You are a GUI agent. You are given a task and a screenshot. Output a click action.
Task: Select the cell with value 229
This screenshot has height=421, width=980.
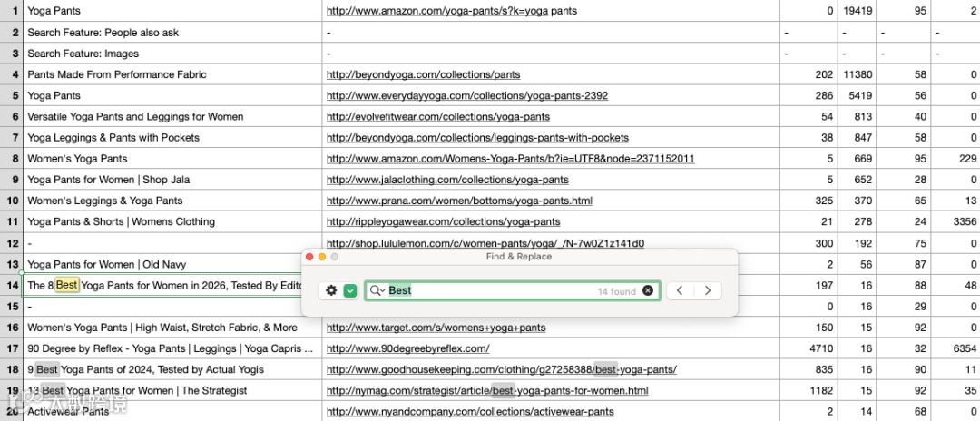[x=956, y=159]
